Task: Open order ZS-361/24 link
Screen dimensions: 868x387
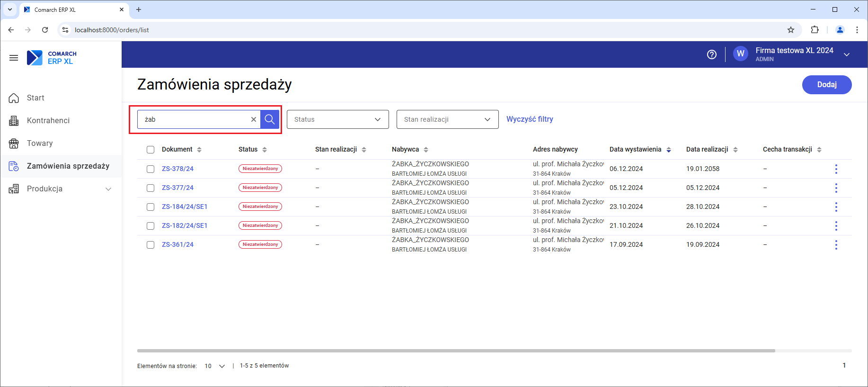Action: (x=177, y=244)
